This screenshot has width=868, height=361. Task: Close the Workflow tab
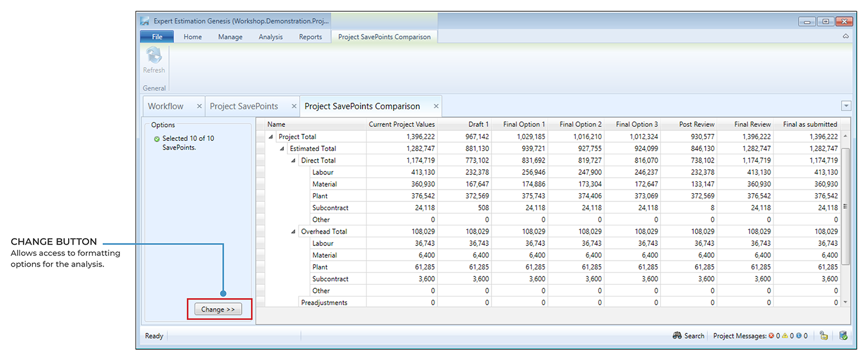(199, 106)
